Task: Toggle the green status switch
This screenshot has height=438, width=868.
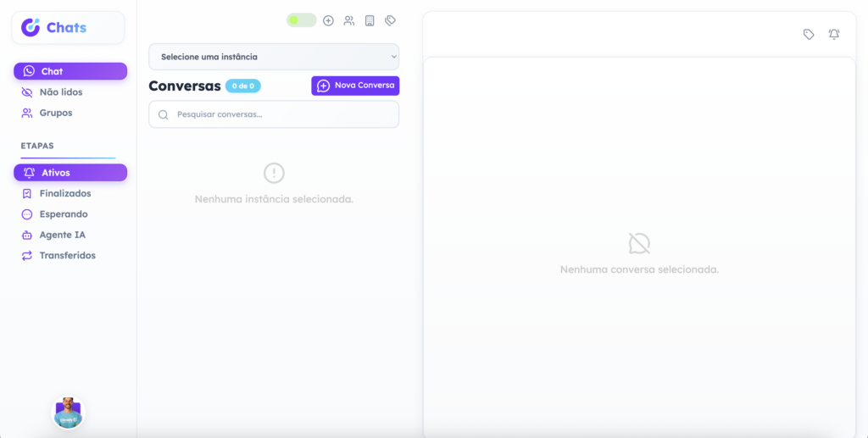Action: (x=301, y=20)
